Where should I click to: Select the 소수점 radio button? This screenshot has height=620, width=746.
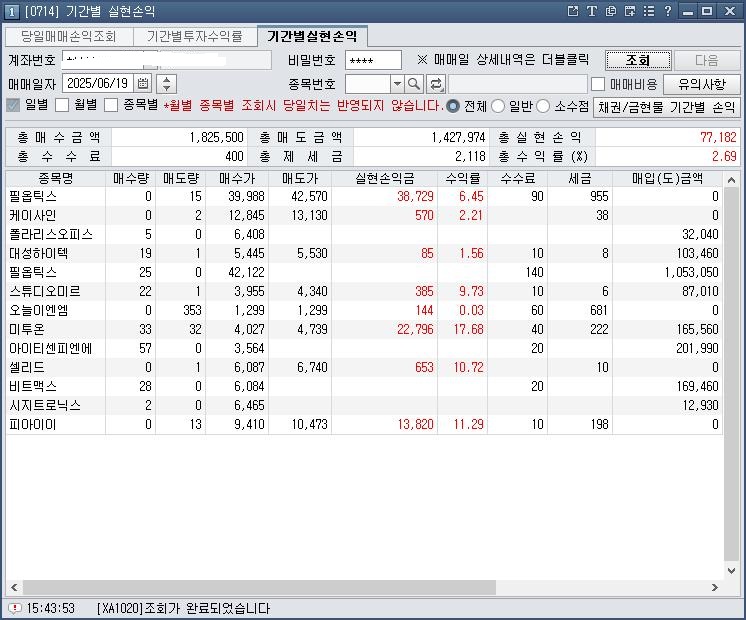543,106
